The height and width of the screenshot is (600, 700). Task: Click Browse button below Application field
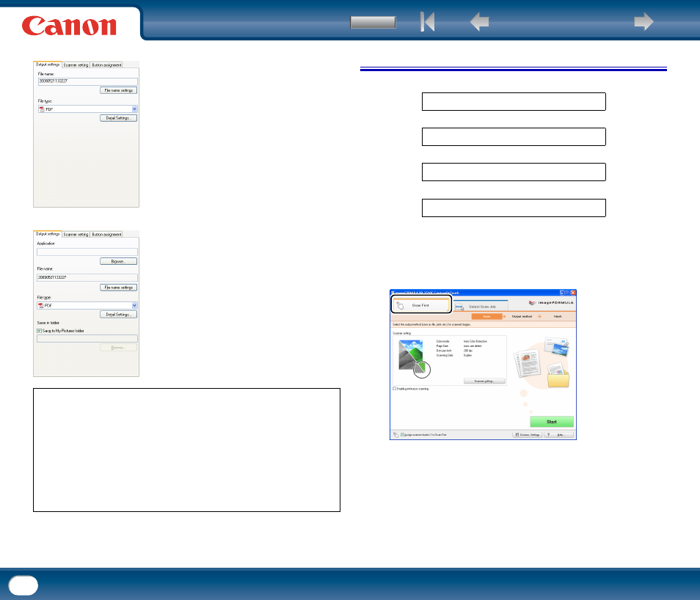[x=118, y=261]
